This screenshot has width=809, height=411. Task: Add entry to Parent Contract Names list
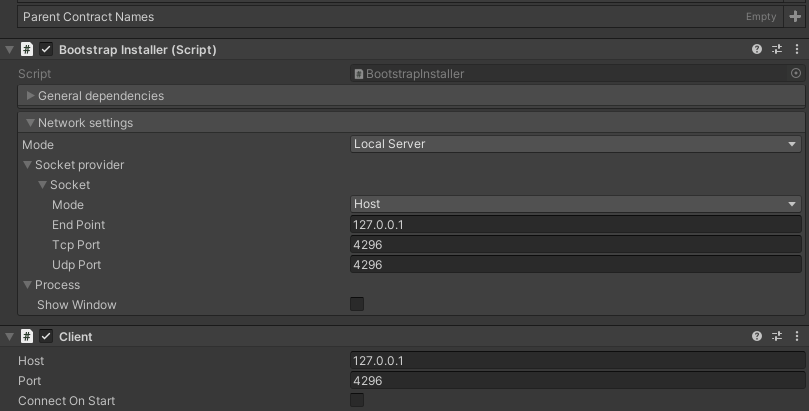click(795, 17)
